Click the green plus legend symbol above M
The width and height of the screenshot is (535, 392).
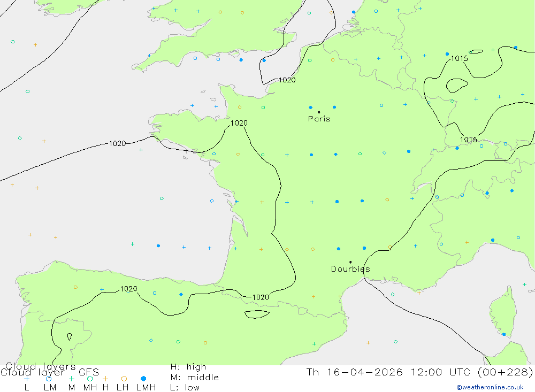pos(71,379)
